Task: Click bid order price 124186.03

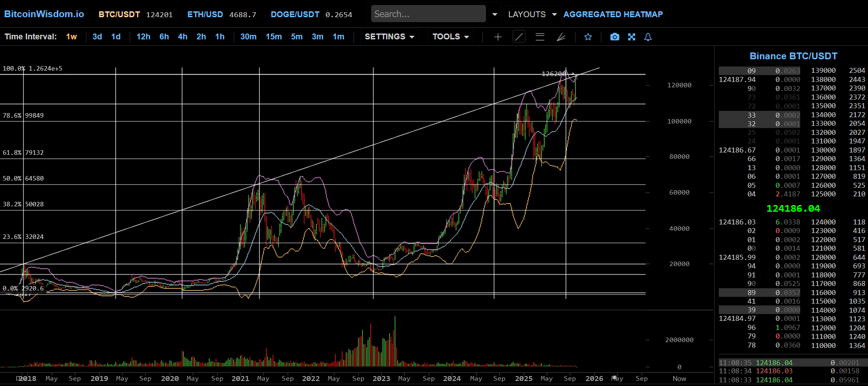Action: pyautogui.click(x=737, y=222)
